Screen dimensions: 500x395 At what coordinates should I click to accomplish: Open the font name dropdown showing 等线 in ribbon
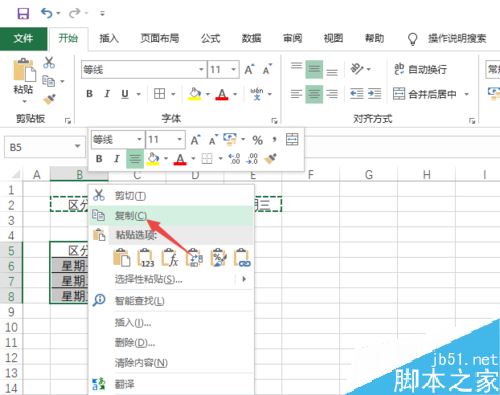tap(201, 70)
